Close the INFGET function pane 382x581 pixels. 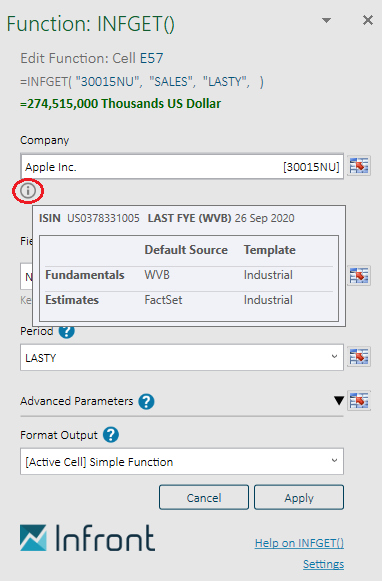(x=368, y=20)
